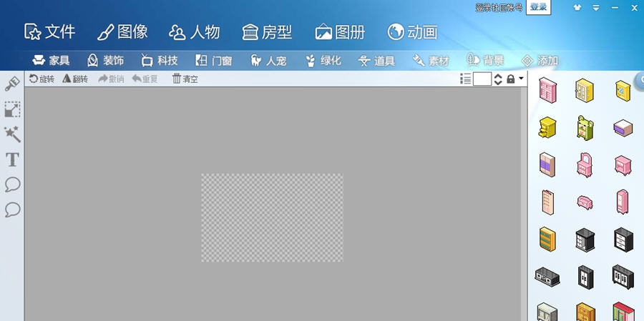644x321 pixels.
Task: Switch to the 背景 category tab
Action: [485, 61]
